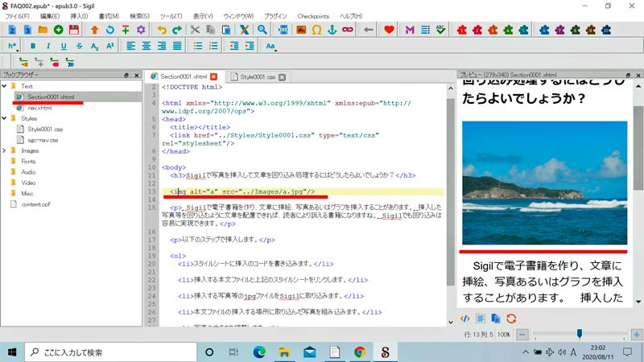This screenshot has width=644, height=362.
Task: Toggle Underline formatting button
Action: (x=64, y=46)
